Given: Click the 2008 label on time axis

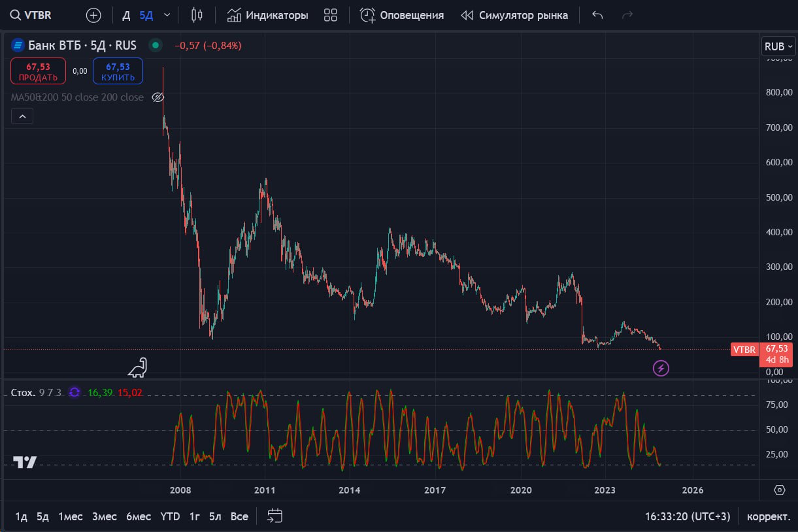Looking at the screenshot, I should pyautogui.click(x=180, y=490).
